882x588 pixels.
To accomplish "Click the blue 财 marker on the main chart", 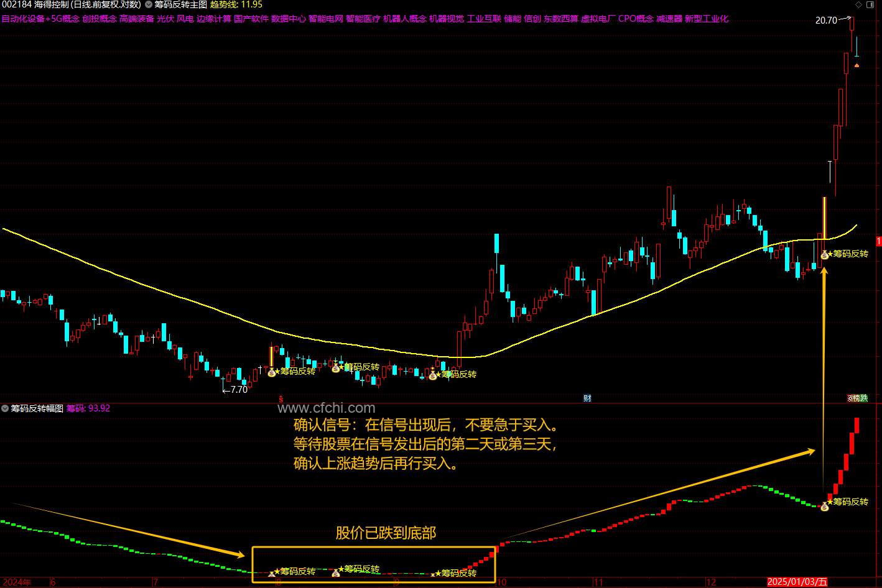I will pos(587,398).
